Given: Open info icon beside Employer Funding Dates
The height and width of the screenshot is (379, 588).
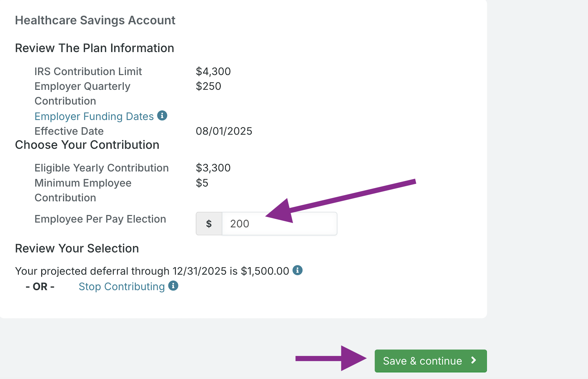Looking at the screenshot, I should coord(162,115).
